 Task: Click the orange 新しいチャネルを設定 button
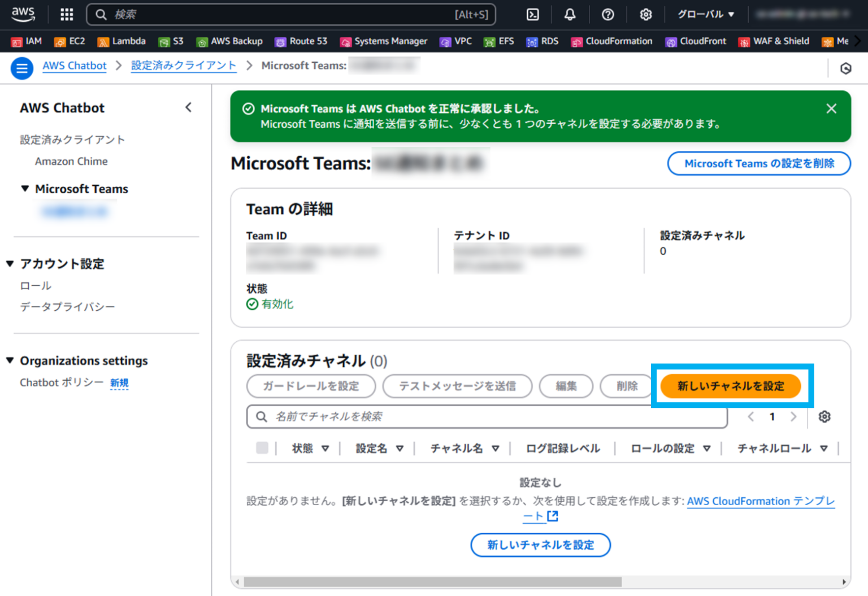[x=732, y=386]
